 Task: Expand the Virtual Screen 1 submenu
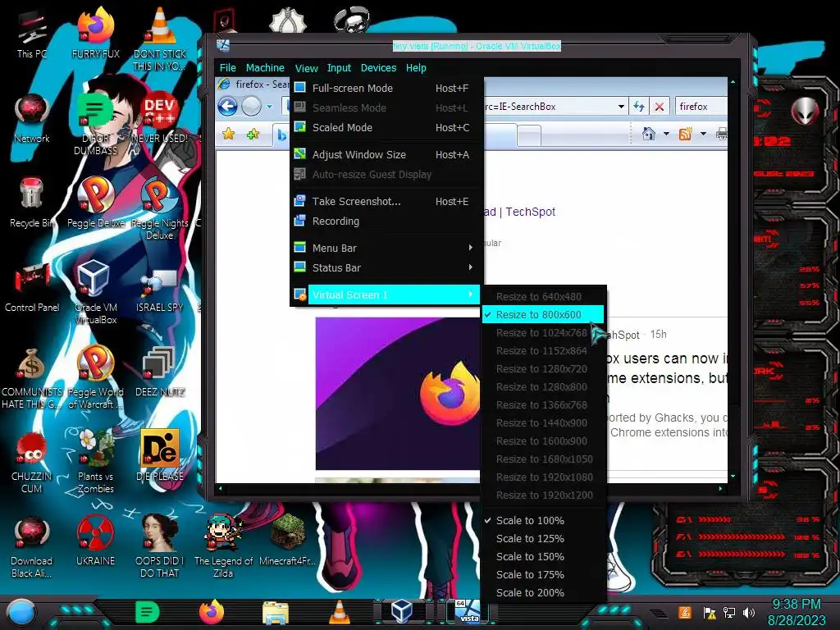point(386,294)
